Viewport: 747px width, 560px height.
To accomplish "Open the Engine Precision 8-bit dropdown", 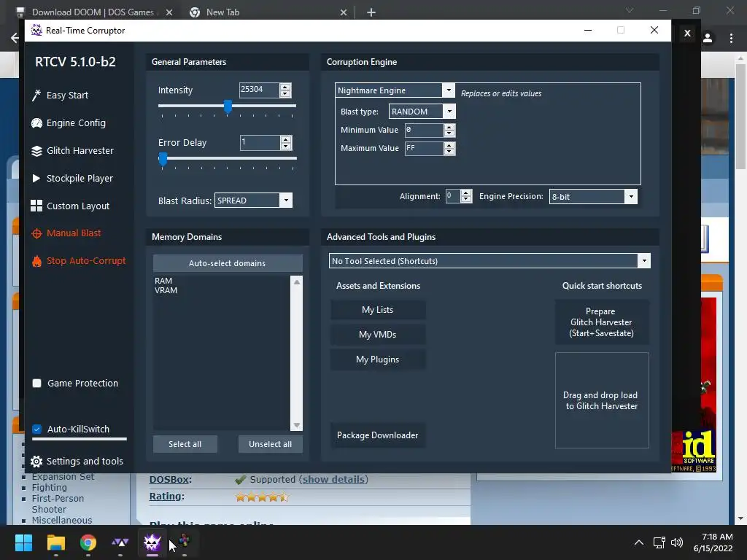I will point(631,197).
